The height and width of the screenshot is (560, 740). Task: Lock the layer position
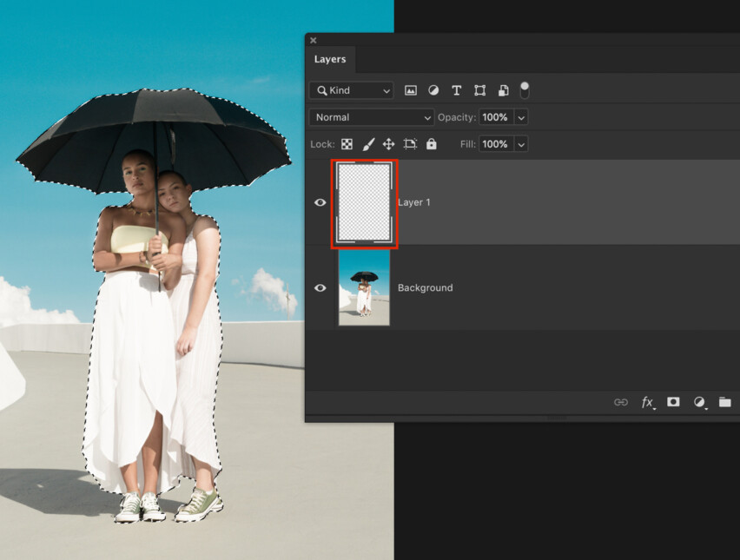pos(388,143)
